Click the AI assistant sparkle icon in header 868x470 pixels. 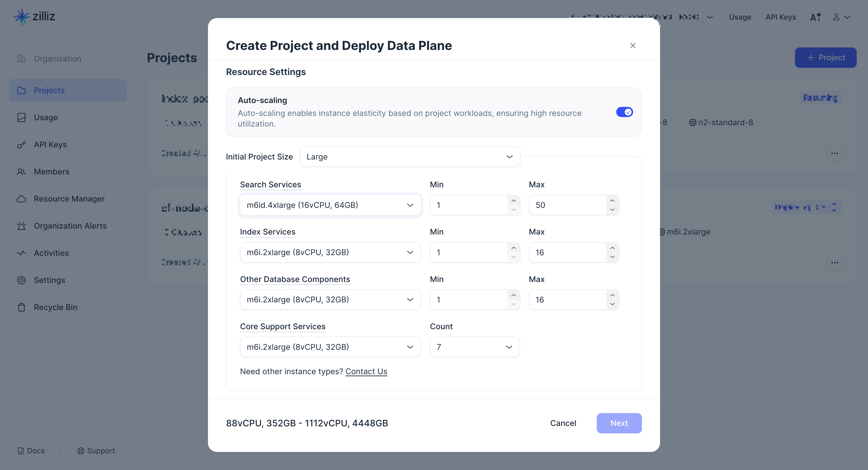[815, 17]
